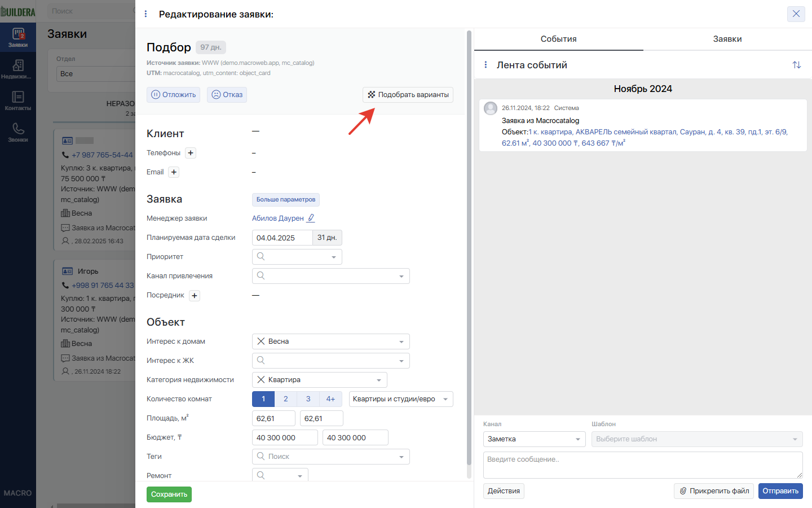
Task: Switch to the Заявки tab in right panel
Action: click(727, 39)
